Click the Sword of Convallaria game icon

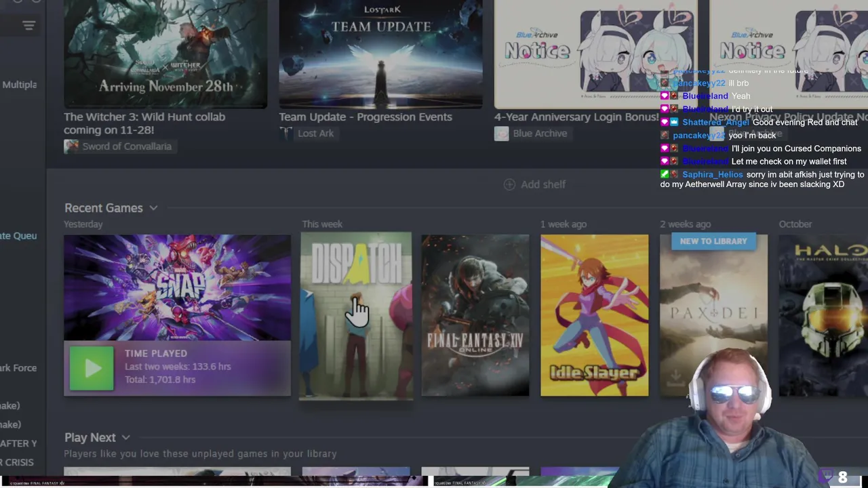click(71, 146)
